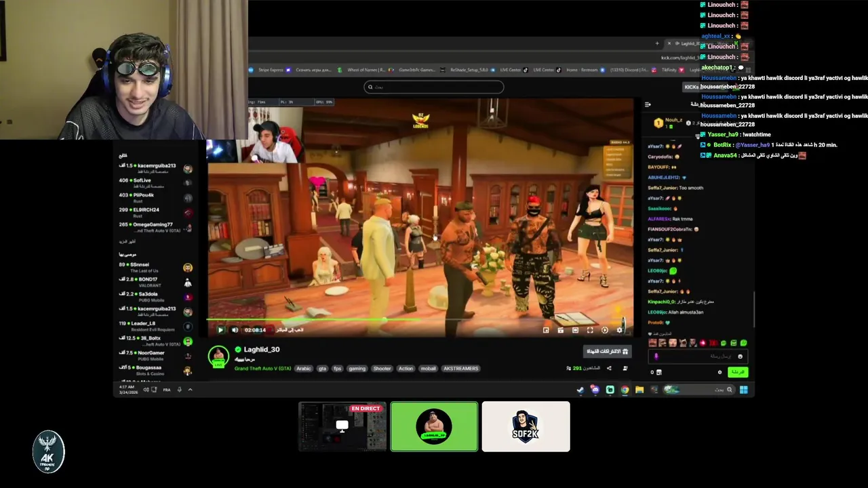Open Bougassaa channel in sidebar
Screen dimensions: 868x488
tap(156, 370)
